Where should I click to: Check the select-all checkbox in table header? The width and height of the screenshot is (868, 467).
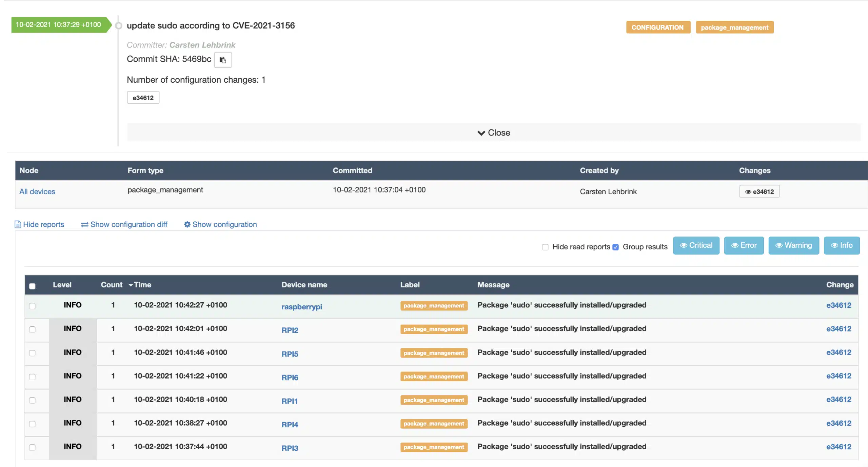point(32,286)
